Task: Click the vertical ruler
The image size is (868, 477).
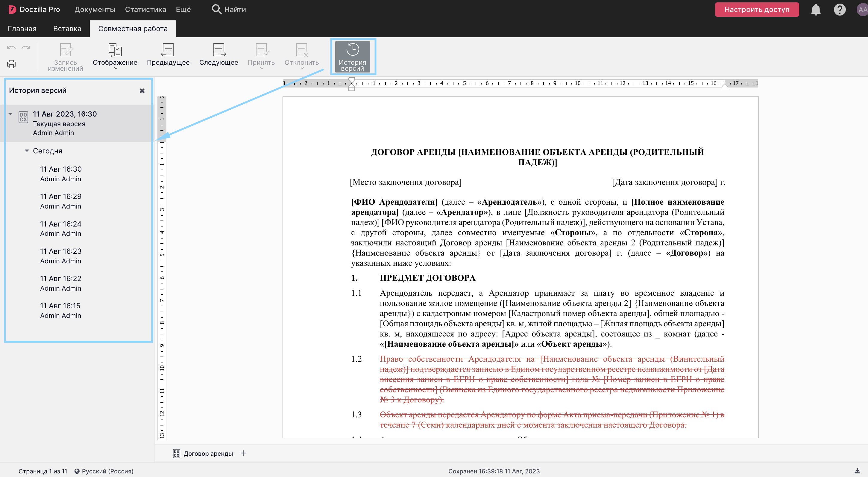Action: point(162,268)
